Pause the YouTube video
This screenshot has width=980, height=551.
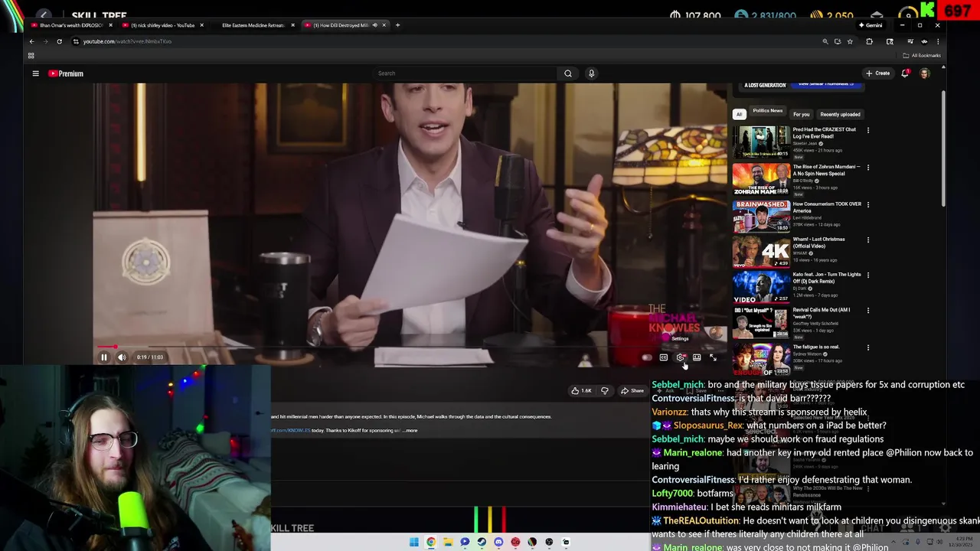[104, 357]
